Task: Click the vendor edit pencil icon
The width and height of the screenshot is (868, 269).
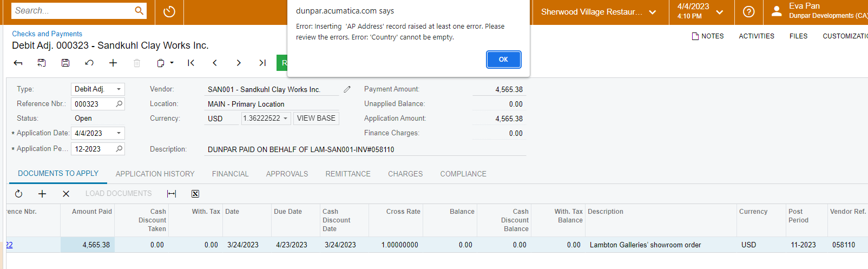Action: pos(347,89)
